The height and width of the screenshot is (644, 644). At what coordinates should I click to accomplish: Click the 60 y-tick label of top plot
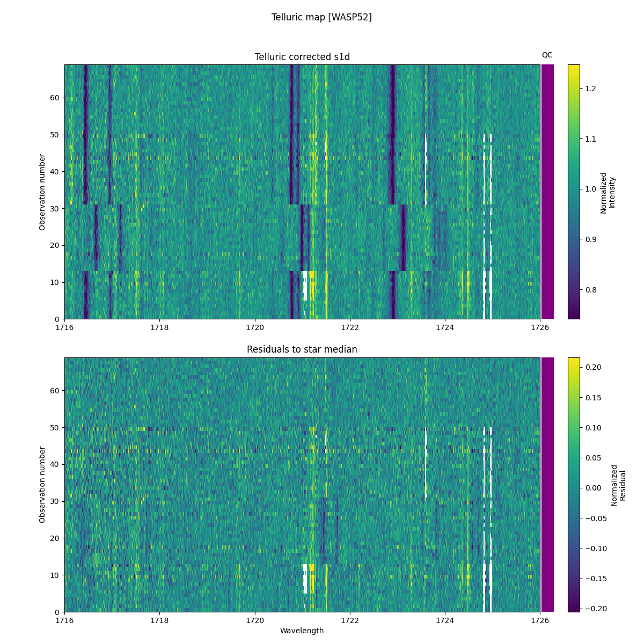[x=55, y=98]
